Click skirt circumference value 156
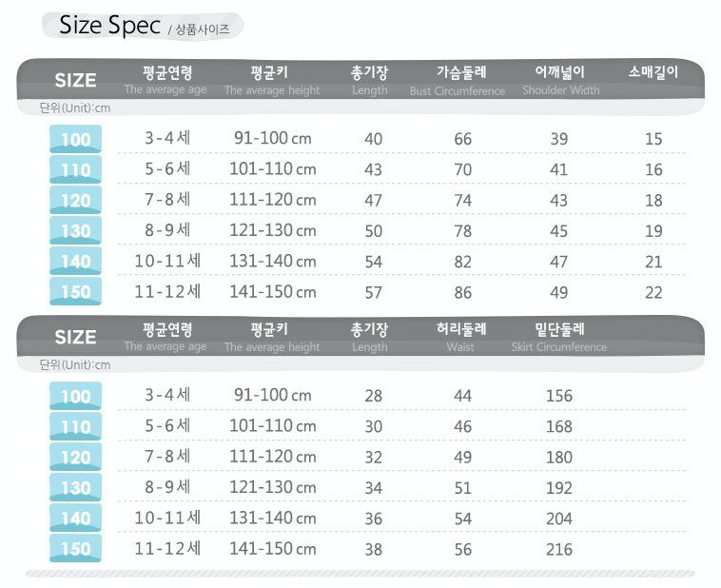 [x=559, y=397]
